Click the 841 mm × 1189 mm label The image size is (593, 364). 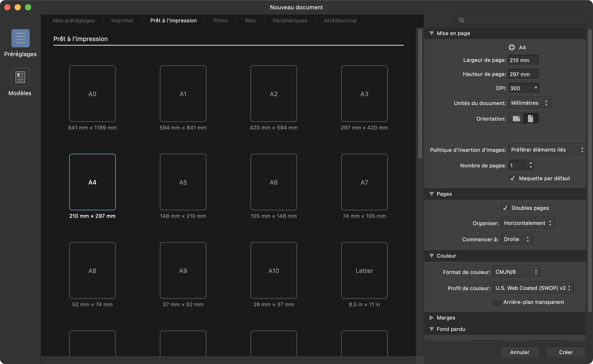[x=92, y=128]
